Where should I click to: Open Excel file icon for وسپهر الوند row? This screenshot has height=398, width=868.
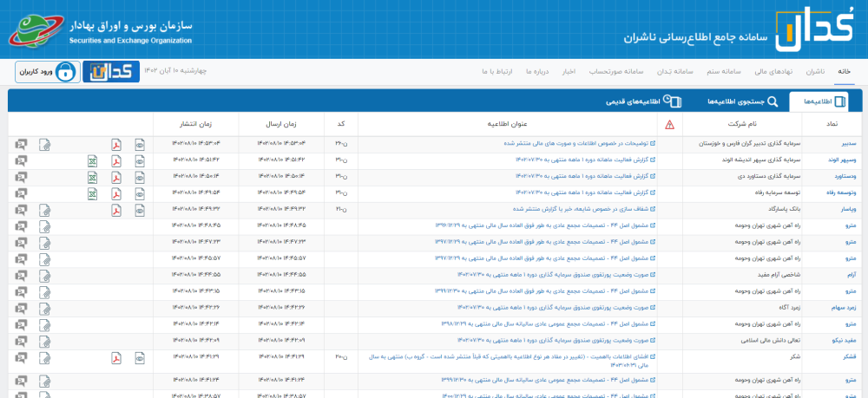(93, 161)
